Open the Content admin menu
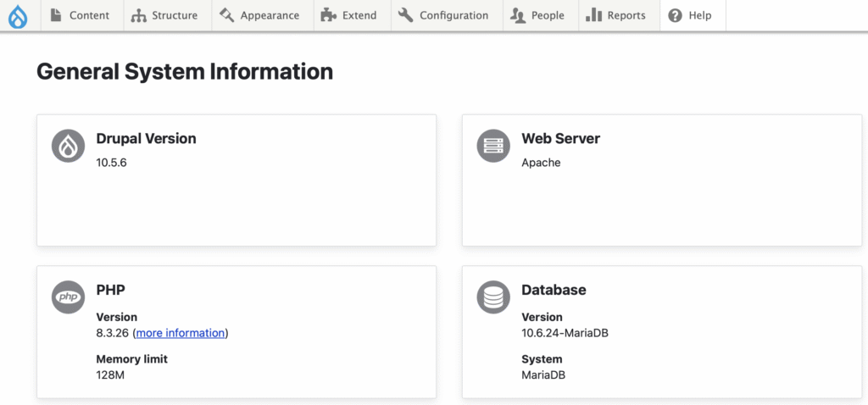This screenshot has width=868, height=405. click(x=82, y=15)
